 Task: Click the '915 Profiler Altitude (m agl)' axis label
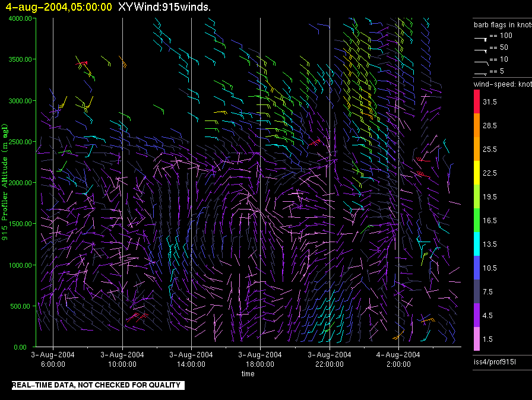tap(5, 182)
